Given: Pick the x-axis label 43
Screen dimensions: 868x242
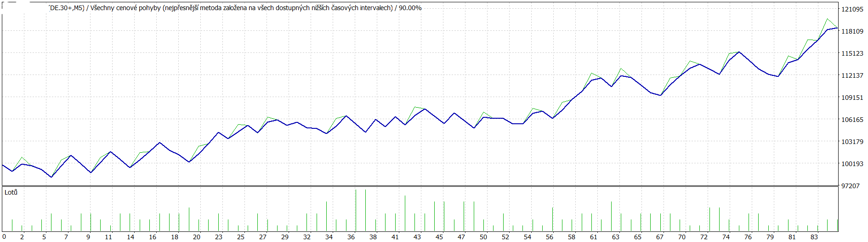Looking at the screenshot, I should [417, 237].
